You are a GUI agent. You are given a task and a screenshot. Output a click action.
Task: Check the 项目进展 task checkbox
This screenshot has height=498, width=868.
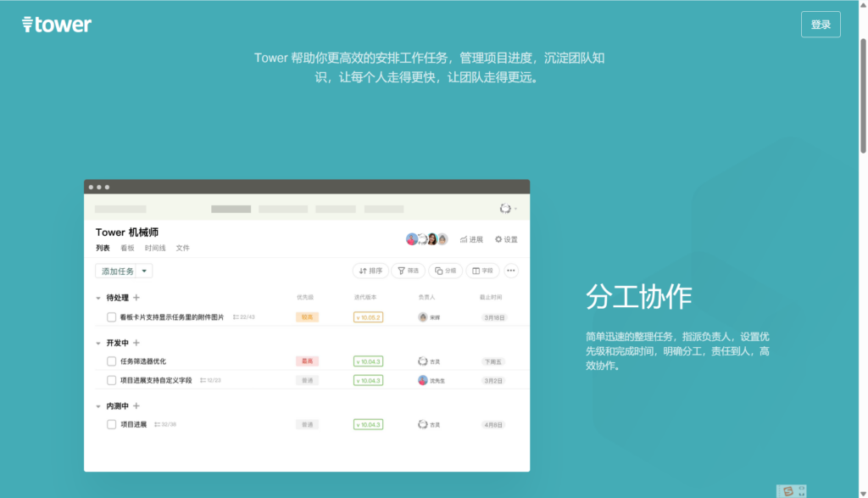111,424
